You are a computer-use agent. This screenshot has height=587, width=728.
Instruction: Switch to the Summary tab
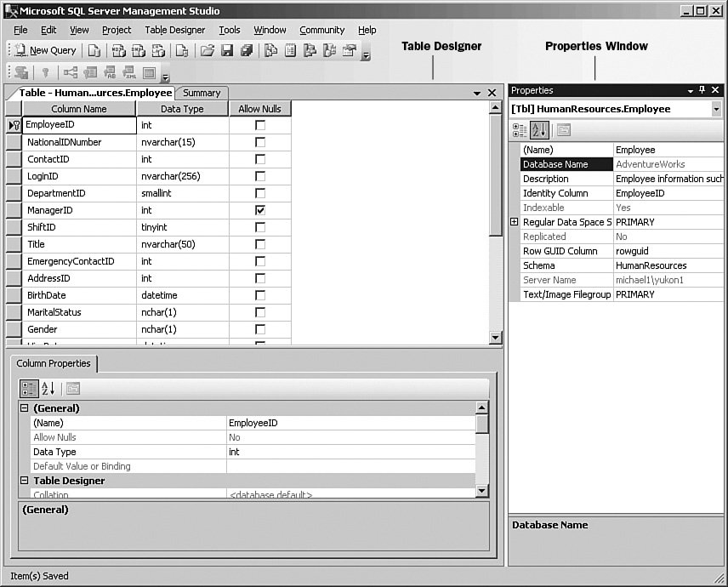click(202, 93)
